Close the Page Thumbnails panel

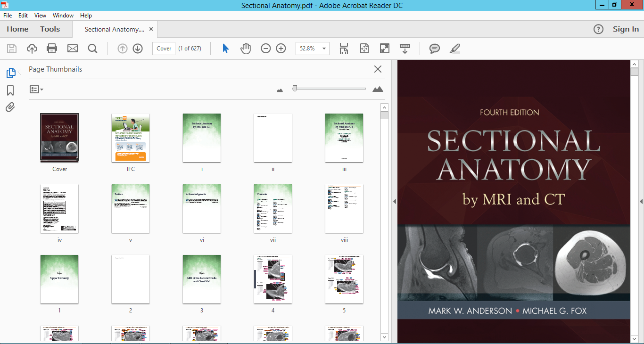[x=378, y=69]
